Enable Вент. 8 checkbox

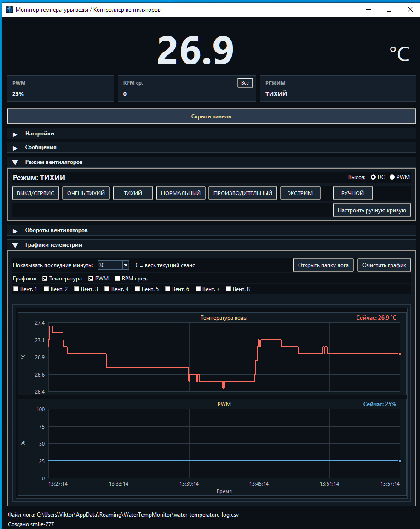228,289
